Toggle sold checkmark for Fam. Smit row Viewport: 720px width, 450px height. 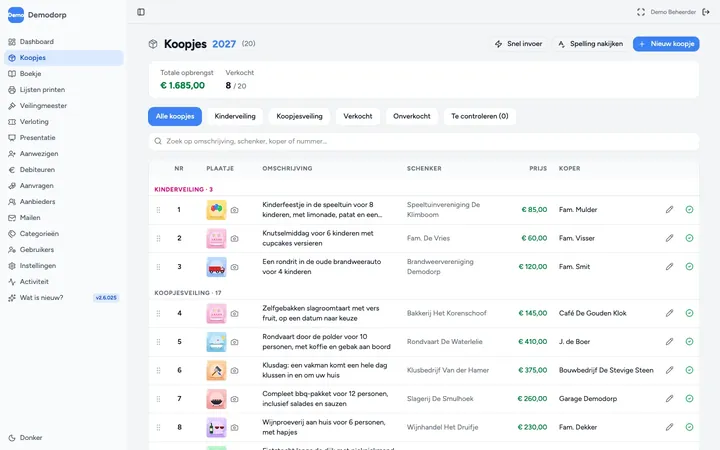click(x=689, y=267)
